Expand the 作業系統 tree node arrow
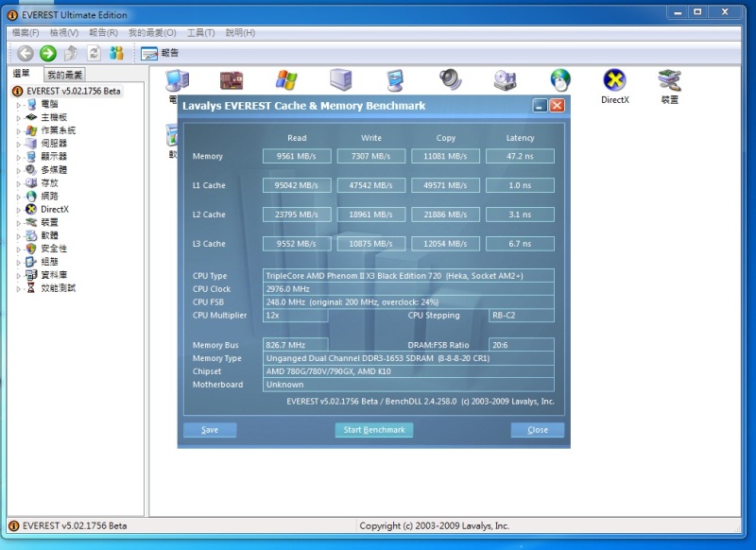Viewport: 756px width, 550px height. 19,130
